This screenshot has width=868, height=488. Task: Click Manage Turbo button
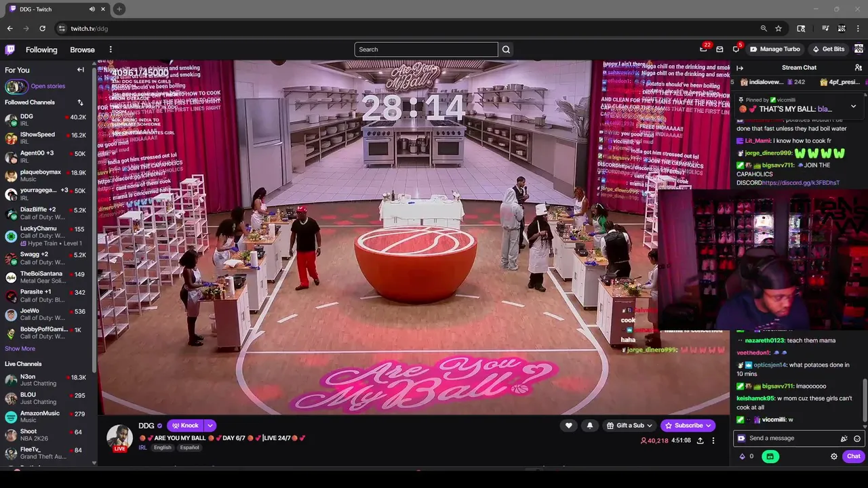(774, 49)
